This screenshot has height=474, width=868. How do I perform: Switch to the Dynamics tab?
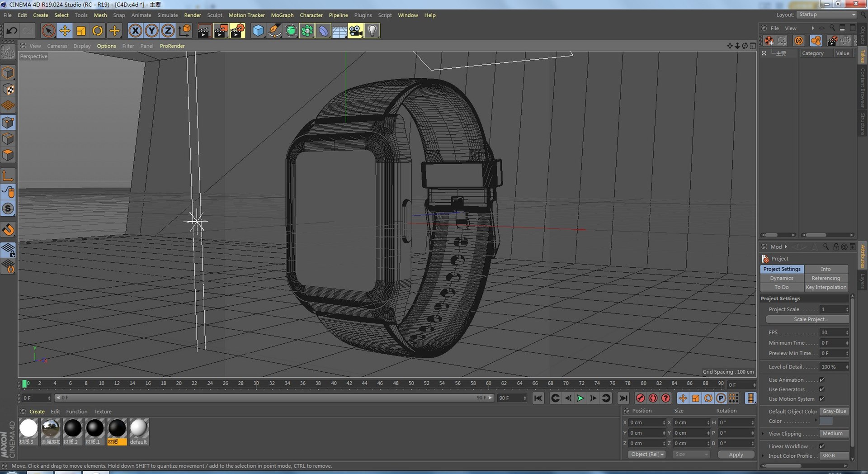782,278
